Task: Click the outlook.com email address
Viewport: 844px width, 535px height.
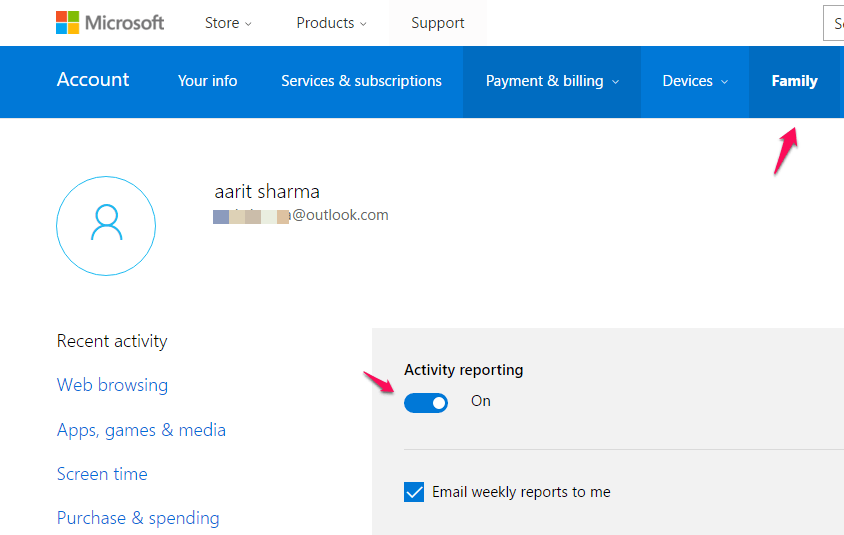Action: coord(300,215)
